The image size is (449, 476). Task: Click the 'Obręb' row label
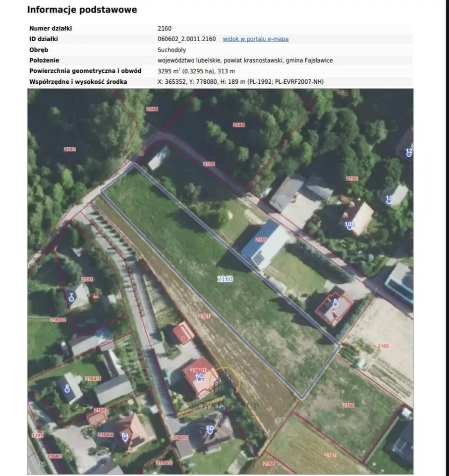[x=39, y=50]
